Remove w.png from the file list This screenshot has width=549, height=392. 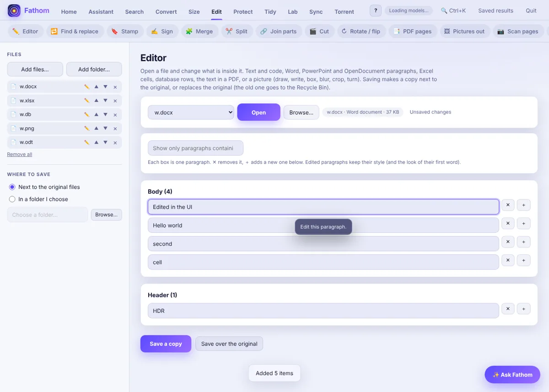point(115,129)
